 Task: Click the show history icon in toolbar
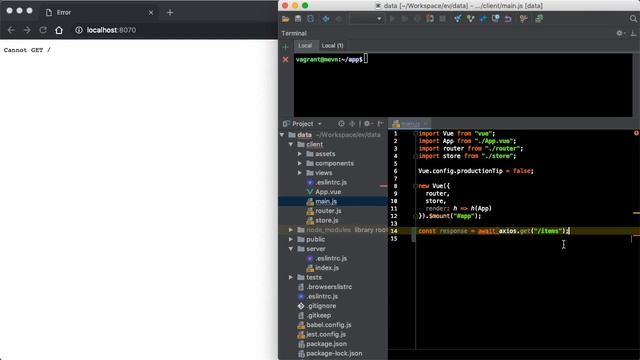pyautogui.click(x=496, y=19)
